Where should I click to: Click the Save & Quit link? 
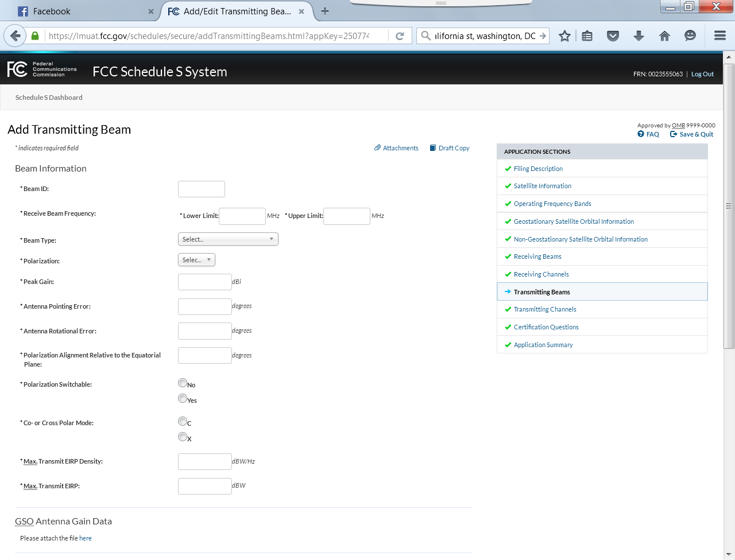click(696, 134)
